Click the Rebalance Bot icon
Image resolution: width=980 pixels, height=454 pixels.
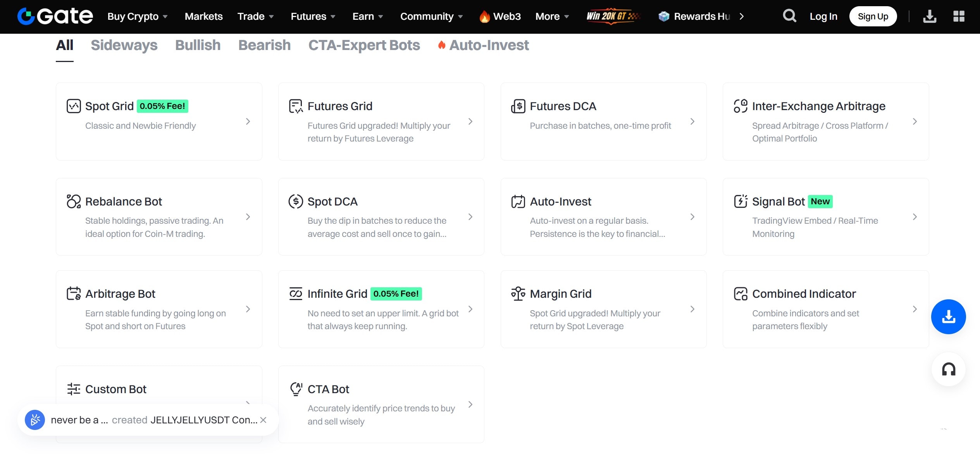click(74, 201)
